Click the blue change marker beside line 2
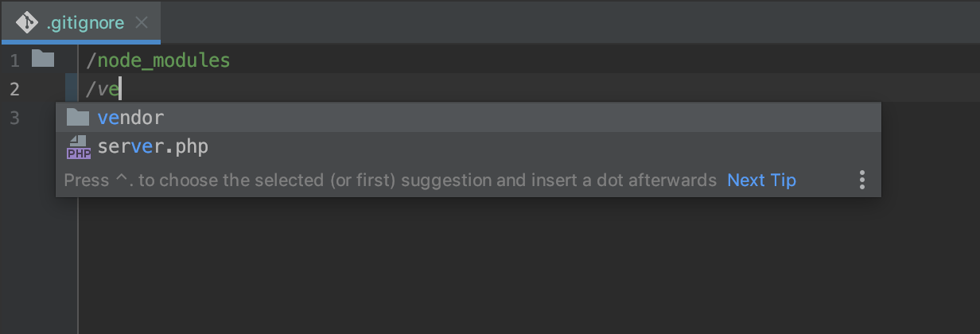Screen dimensions: 980x334 (72, 88)
